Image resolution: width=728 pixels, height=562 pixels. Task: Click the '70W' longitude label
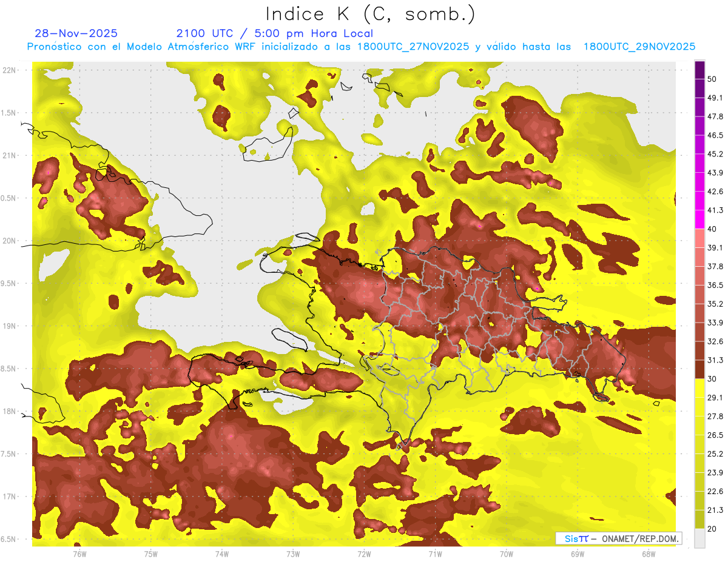(507, 554)
